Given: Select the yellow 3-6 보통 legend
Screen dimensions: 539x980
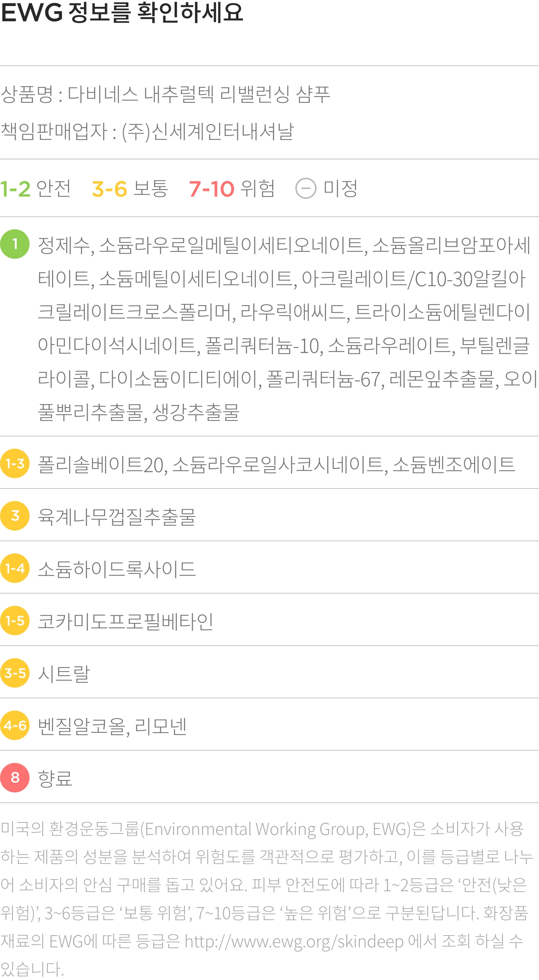Looking at the screenshot, I should [x=130, y=189].
